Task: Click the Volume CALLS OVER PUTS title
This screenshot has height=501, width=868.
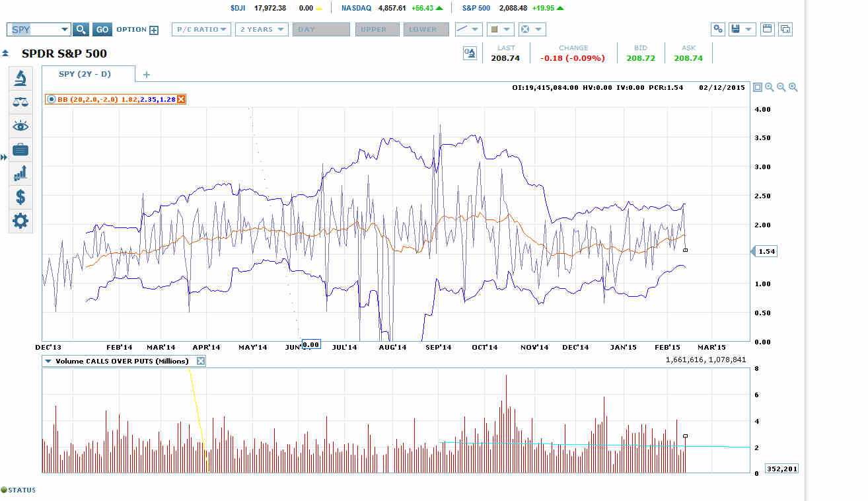Action: tap(122, 361)
